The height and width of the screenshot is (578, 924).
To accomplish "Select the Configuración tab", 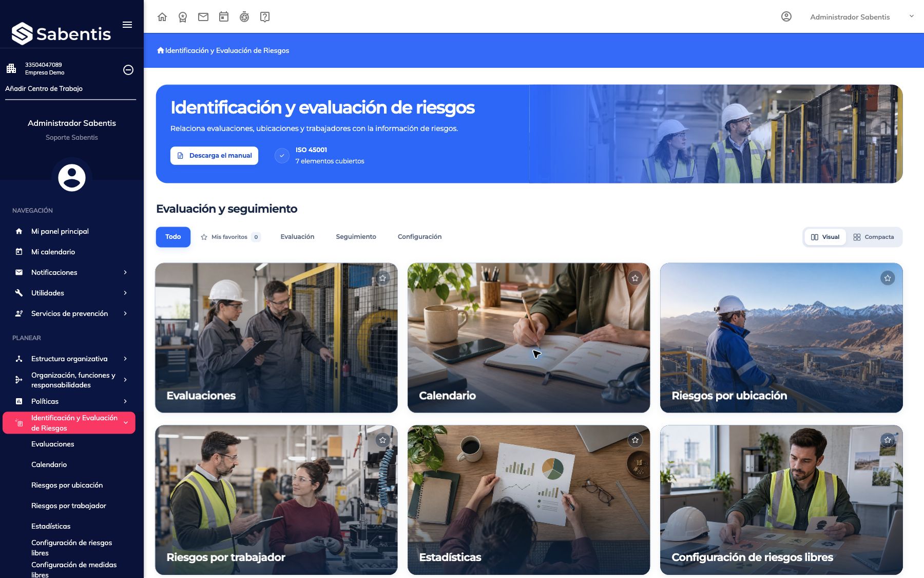I will tap(420, 237).
